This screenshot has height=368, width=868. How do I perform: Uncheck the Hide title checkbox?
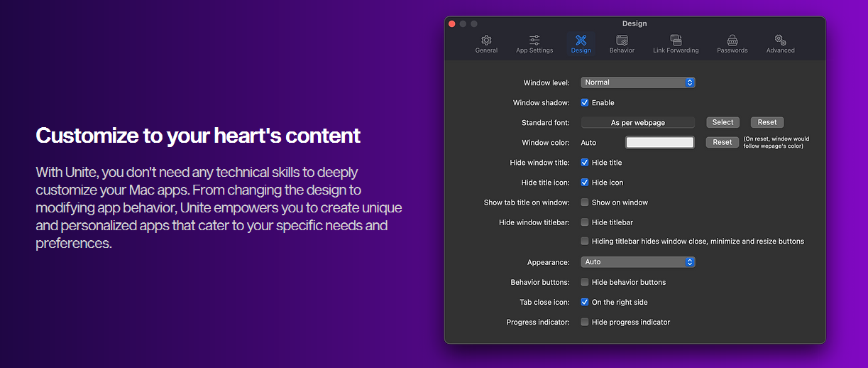click(585, 162)
